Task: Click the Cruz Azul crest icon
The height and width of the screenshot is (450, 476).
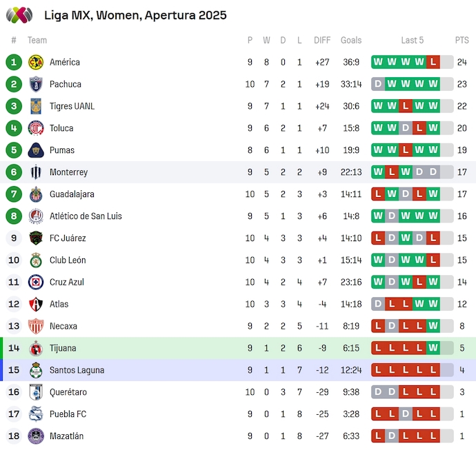Action: pos(36,282)
